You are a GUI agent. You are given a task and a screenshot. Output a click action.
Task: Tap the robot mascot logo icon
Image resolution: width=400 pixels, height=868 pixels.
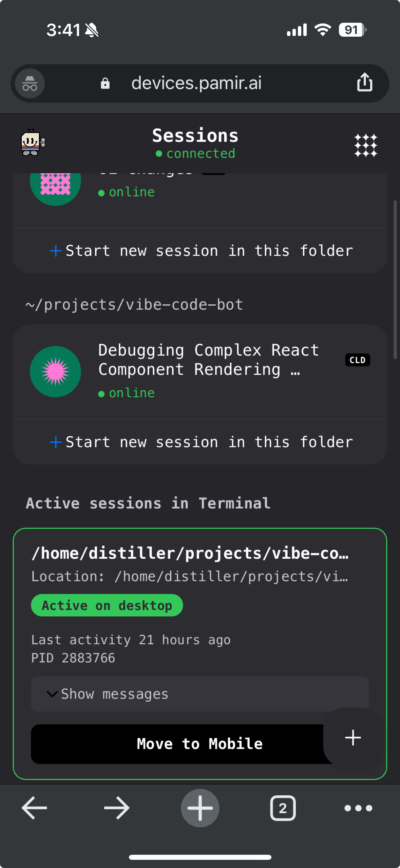(x=33, y=143)
